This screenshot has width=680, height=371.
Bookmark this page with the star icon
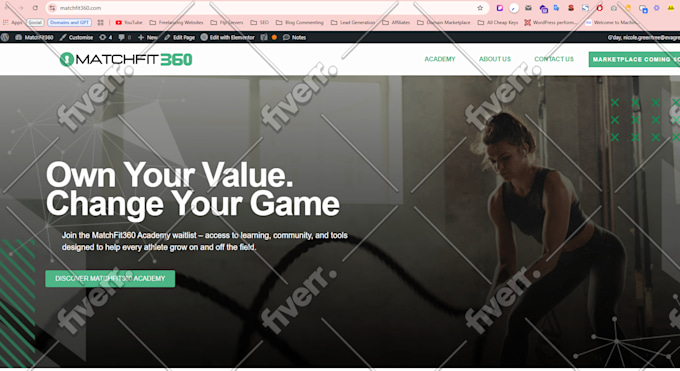click(480, 8)
